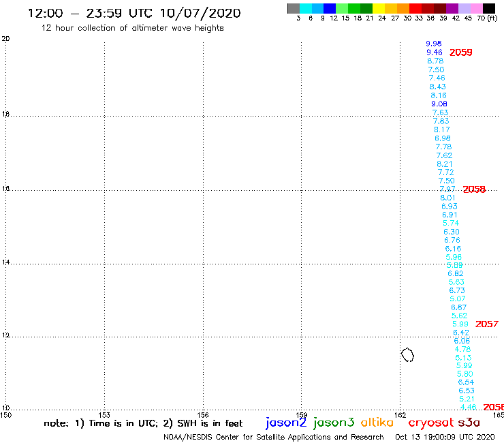Screen dimensions: 504x443
Task: Click the 9.98 wave height value
Action: 434,44
